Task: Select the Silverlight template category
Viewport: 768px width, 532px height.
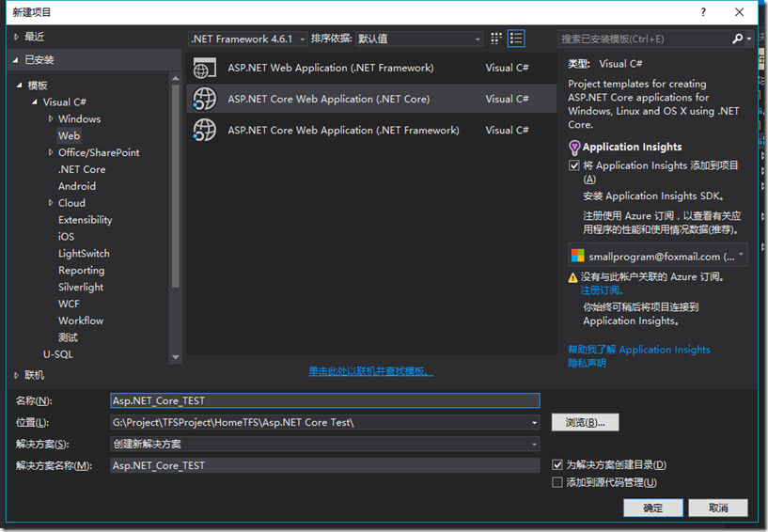Action: point(81,287)
